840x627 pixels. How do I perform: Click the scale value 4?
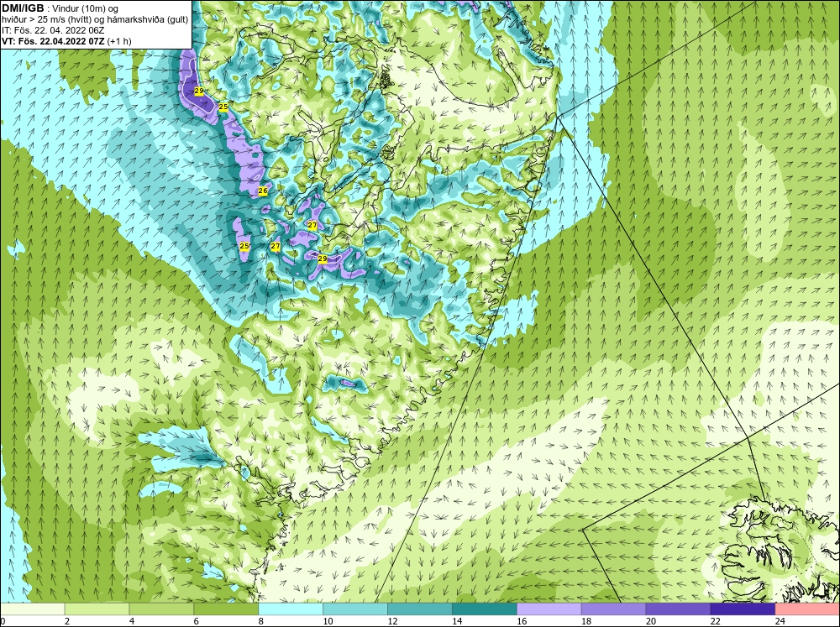point(132,621)
